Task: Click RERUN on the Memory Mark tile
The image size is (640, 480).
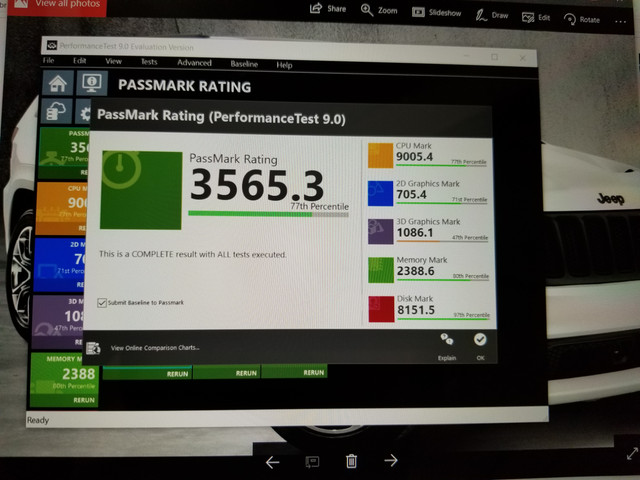Action: click(84, 400)
